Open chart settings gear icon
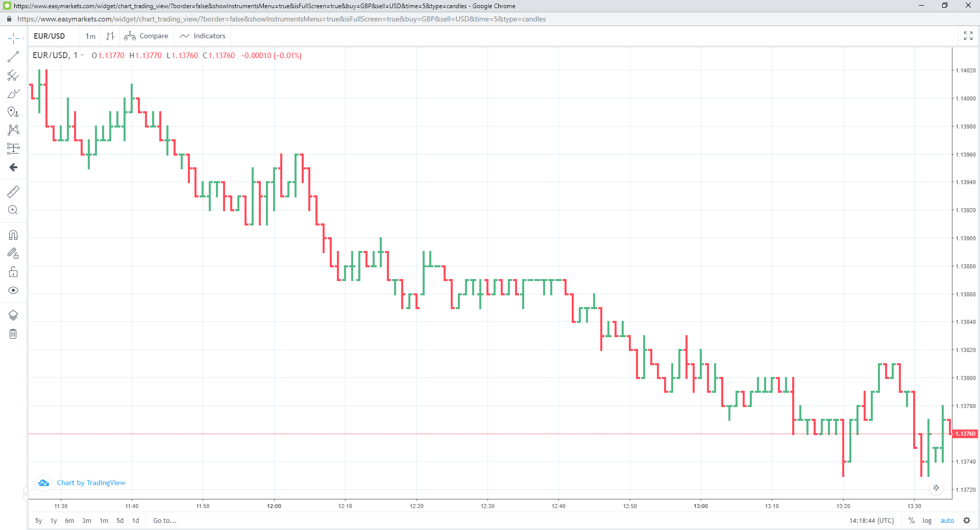980x530 pixels. click(967, 521)
